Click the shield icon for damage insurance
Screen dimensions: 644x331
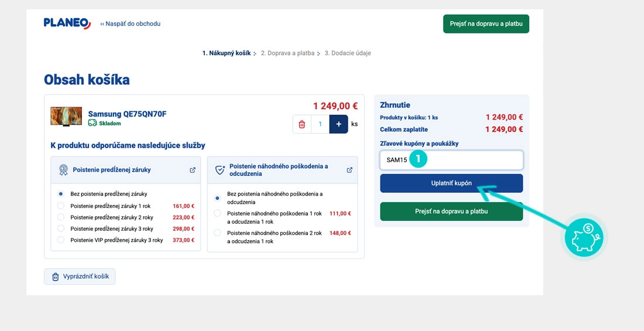click(x=220, y=170)
